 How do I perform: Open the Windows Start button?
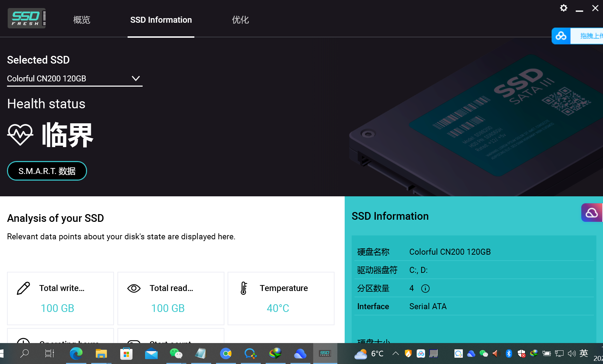[x=1, y=354]
